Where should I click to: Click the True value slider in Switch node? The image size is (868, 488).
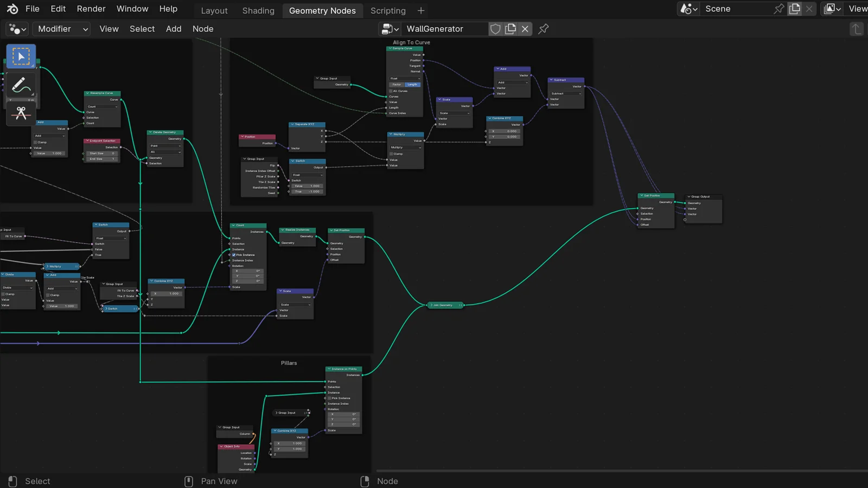pos(307,191)
